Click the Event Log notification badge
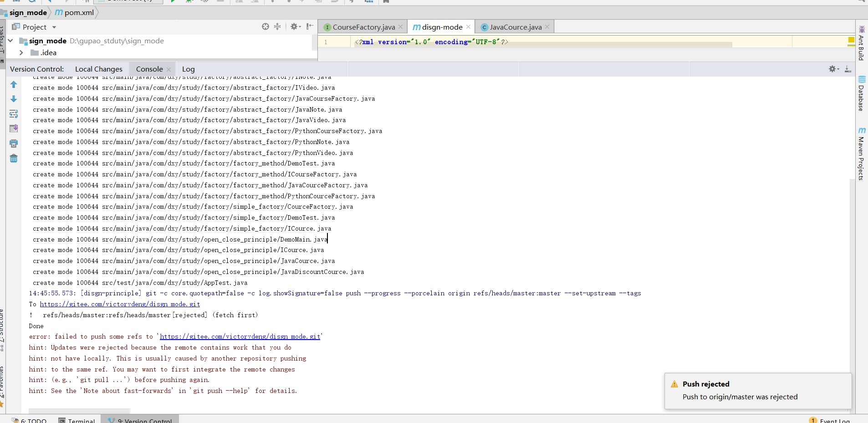This screenshot has width=868, height=423. 813,420
